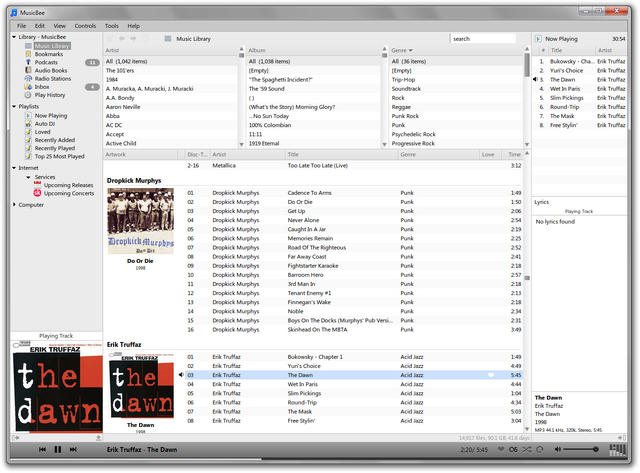Click the panel toggle icon at status bar right
The height and width of the screenshot is (473, 640).
pos(622,437)
